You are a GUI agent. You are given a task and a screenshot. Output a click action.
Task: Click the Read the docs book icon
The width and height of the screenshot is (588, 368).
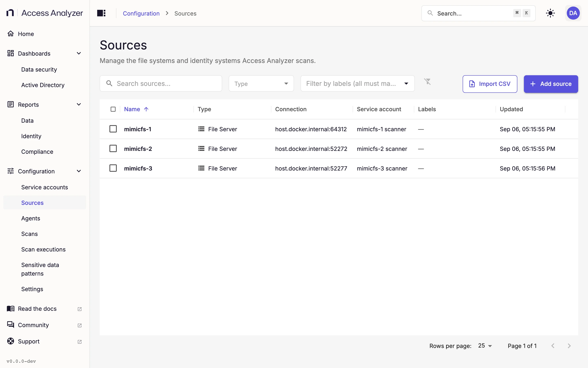point(11,309)
